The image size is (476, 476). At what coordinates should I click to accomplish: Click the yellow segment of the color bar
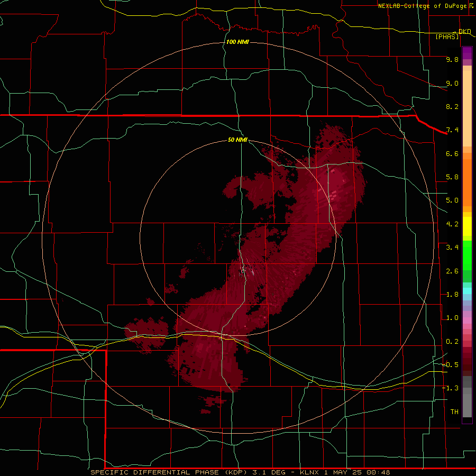pyautogui.click(x=467, y=226)
